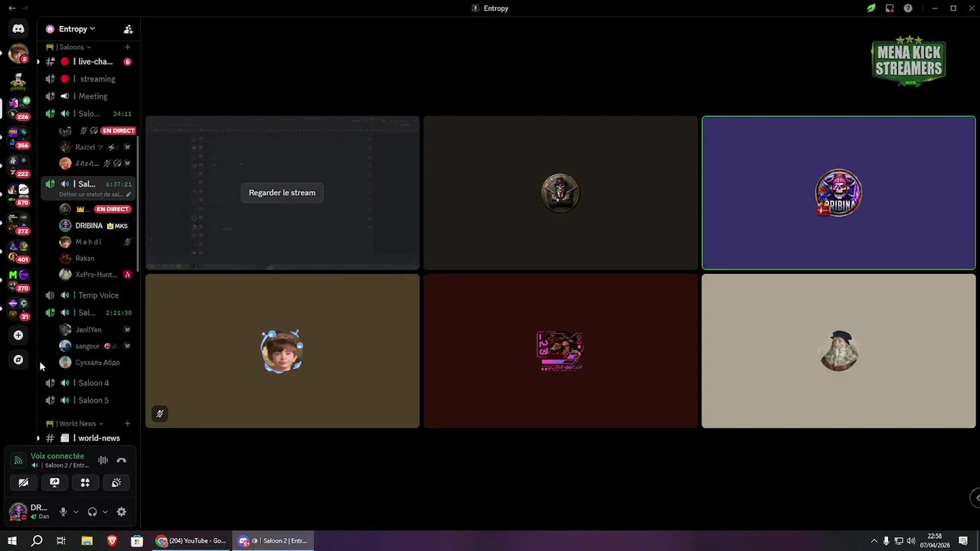Open the help question mark icon

[908, 8]
